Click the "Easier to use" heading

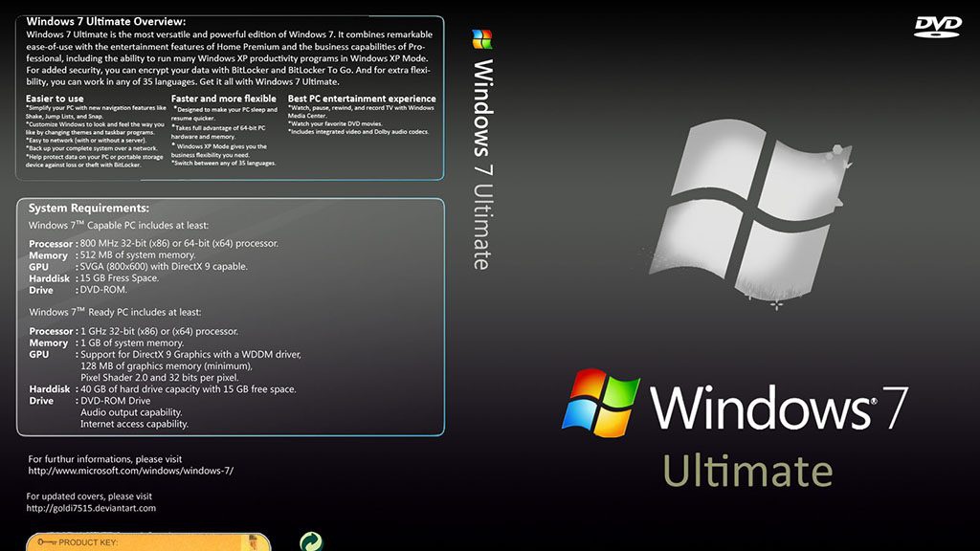(x=55, y=99)
